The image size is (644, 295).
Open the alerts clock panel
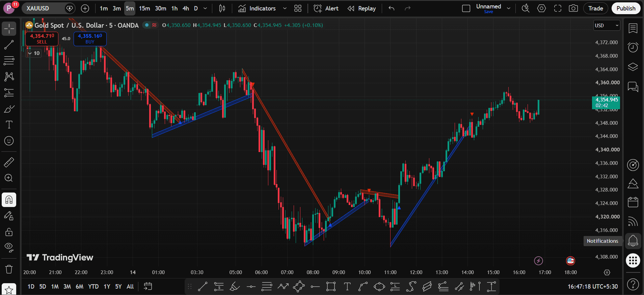tap(633, 47)
